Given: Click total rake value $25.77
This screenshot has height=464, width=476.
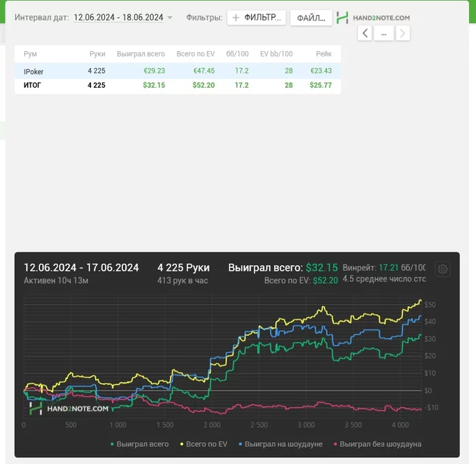Looking at the screenshot, I should pyautogui.click(x=320, y=85).
